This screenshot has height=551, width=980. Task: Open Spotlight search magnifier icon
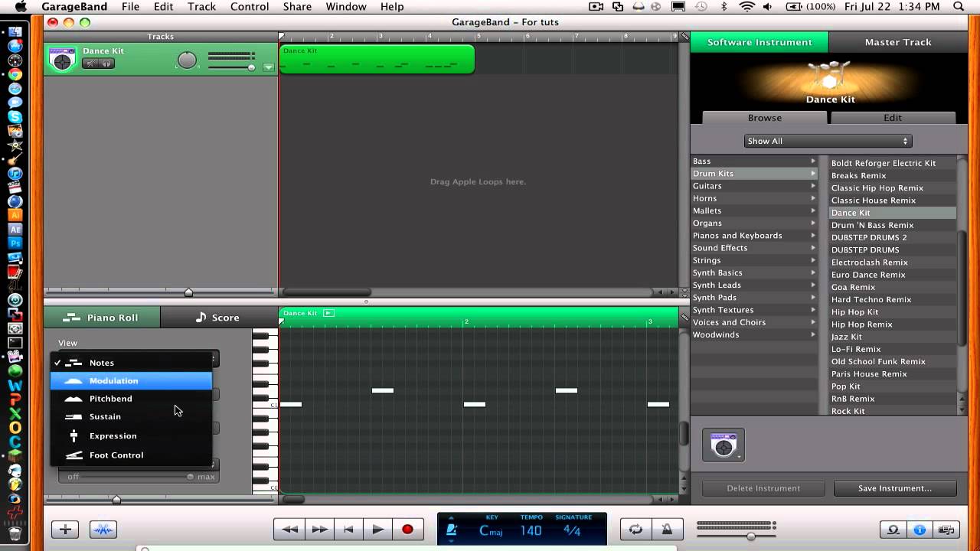pos(958,7)
